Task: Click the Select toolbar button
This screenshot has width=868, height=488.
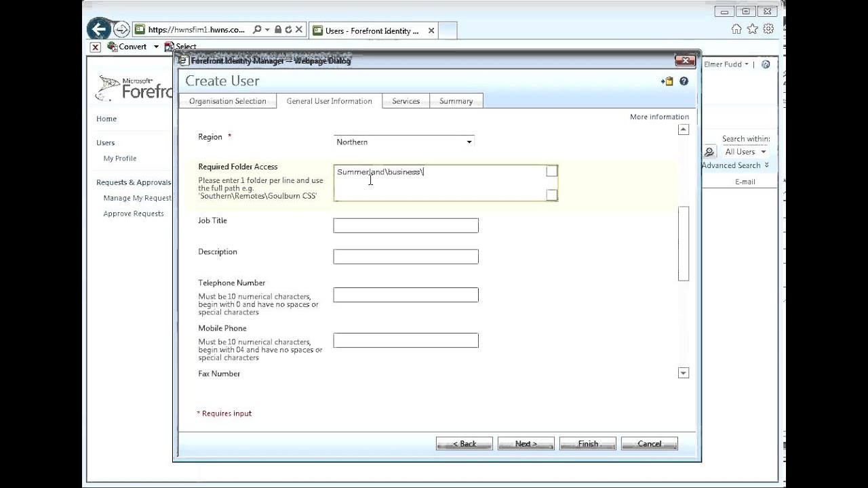Action: pyautogui.click(x=180, y=47)
